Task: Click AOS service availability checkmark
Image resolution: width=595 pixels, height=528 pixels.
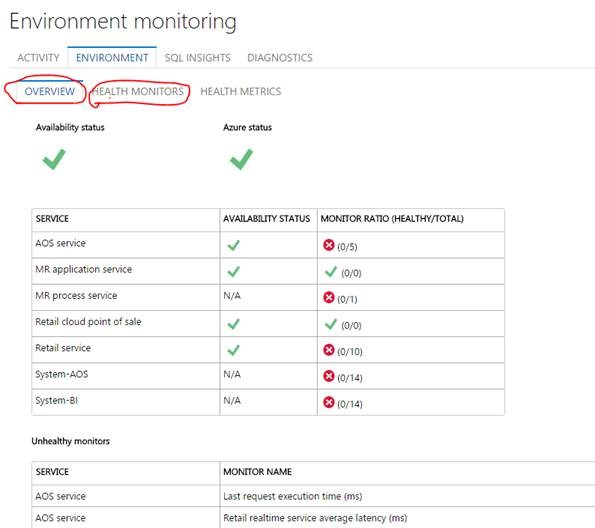Action: click(x=233, y=245)
